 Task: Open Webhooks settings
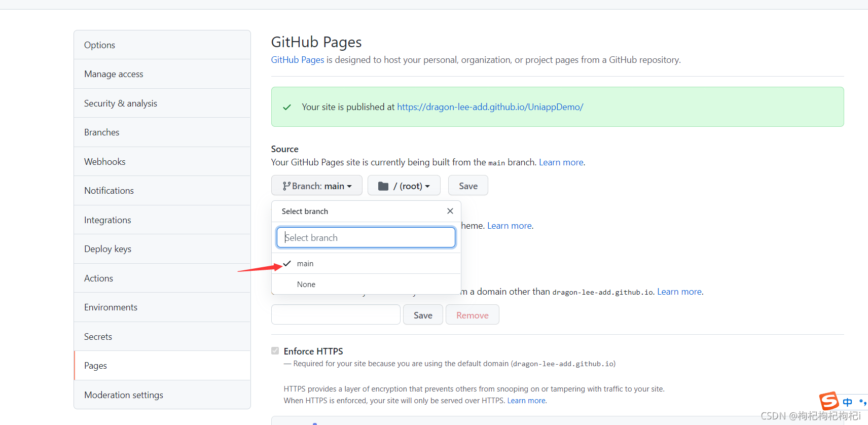tap(162, 162)
